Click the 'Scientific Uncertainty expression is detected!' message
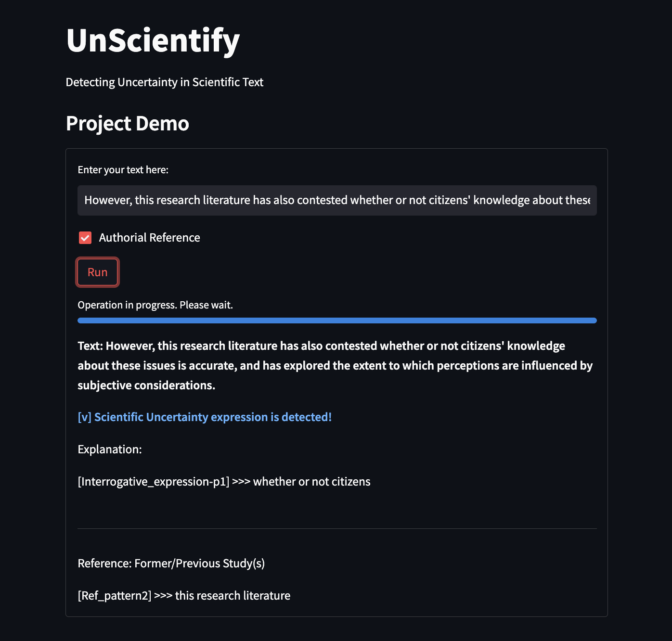This screenshot has width=672, height=641. point(205,417)
